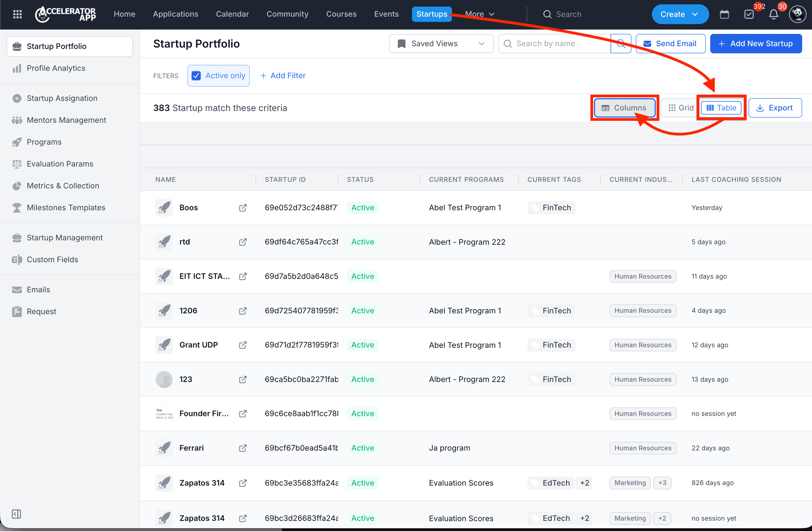Expand the Saved Views dropdown
The width and height of the screenshot is (812, 531).
(441, 44)
